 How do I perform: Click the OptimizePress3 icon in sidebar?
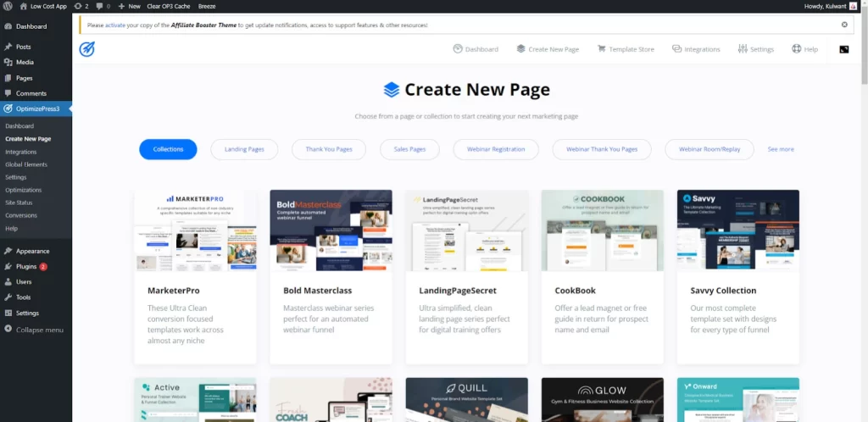point(8,109)
